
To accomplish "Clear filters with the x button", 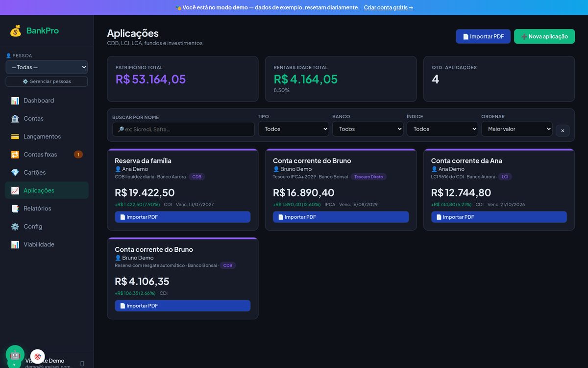I will (x=563, y=131).
